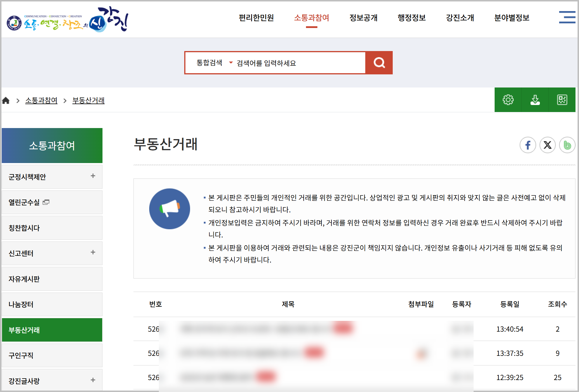Viewport: 579px width, 392px height.
Task: Open the gear settings icon
Action: coord(508,100)
